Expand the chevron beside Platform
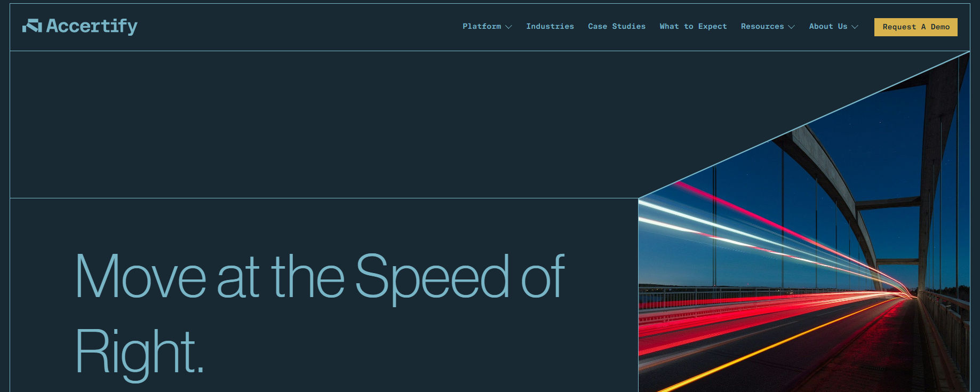Screen dimensions: 980x392 [508, 27]
